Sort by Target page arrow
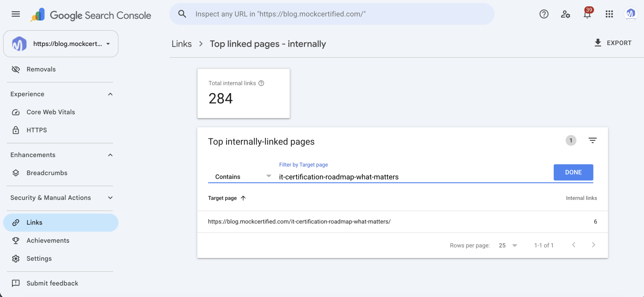644x297 pixels. (x=243, y=198)
